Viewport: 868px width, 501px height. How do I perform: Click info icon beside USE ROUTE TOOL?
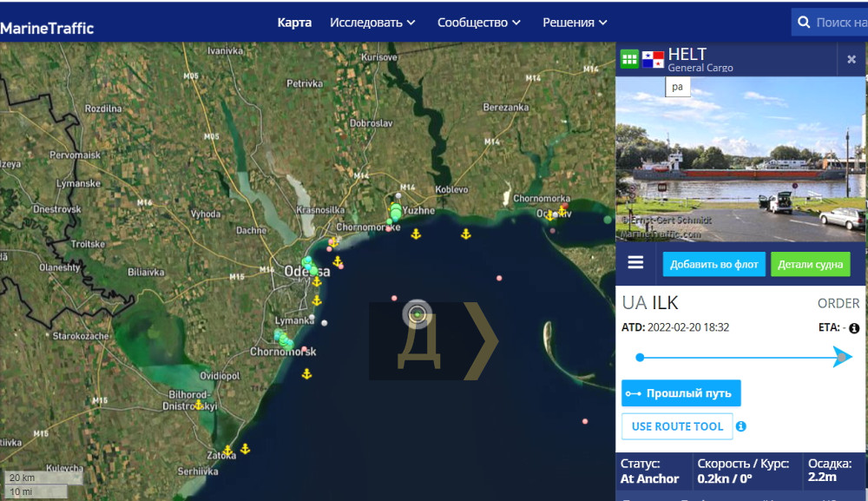pyautogui.click(x=741, y=426)
